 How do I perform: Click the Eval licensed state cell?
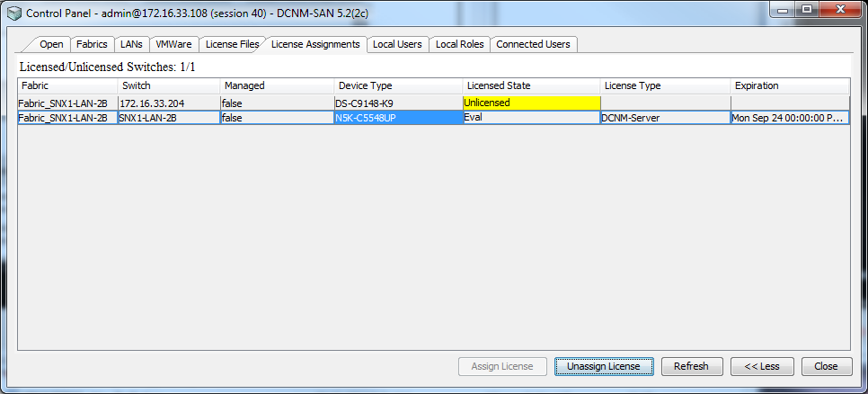click(532, 118)
